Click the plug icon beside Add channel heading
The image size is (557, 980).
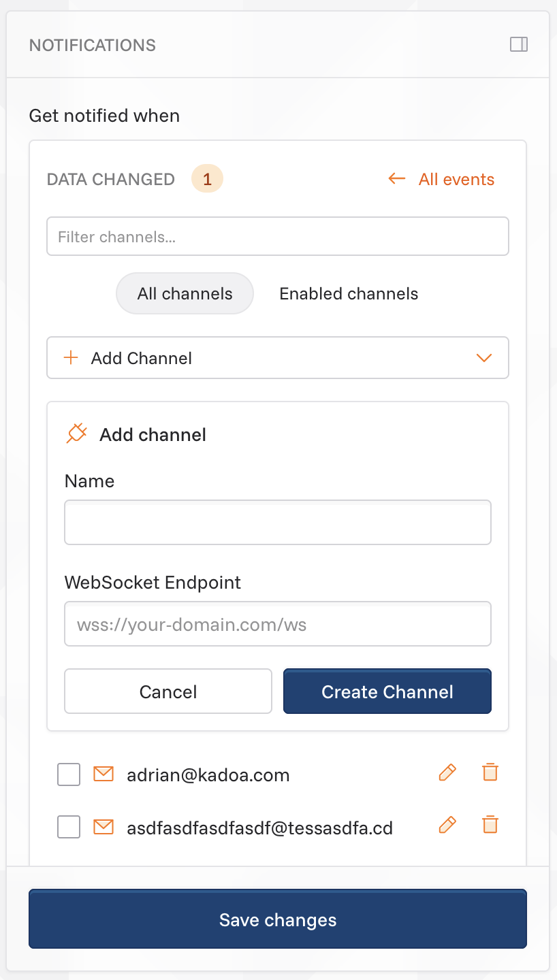77,434
